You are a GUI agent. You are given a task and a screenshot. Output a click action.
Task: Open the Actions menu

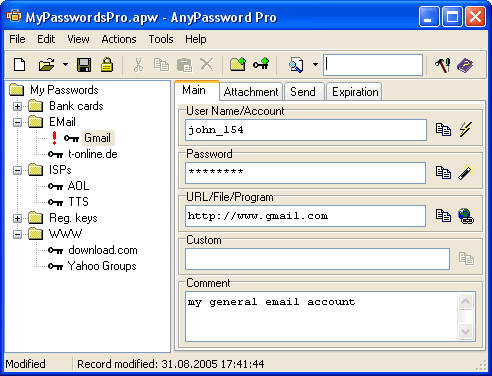(x=119, y=39)
